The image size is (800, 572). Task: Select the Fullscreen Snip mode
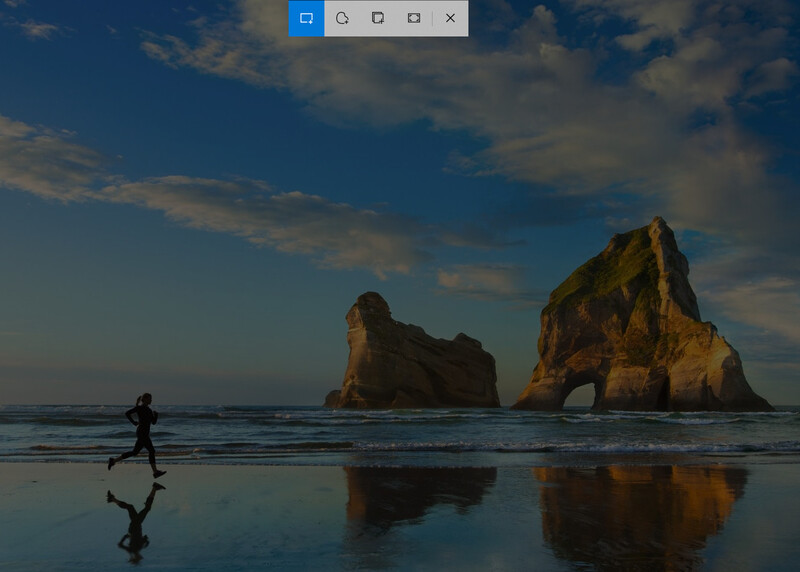coord(414,18)
